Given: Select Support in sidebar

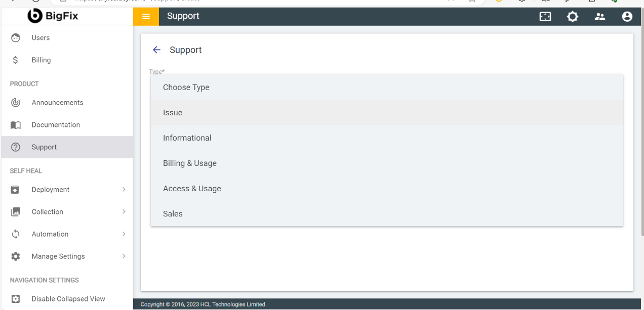Looking at the screenshot, I should [x=67, y=147].
